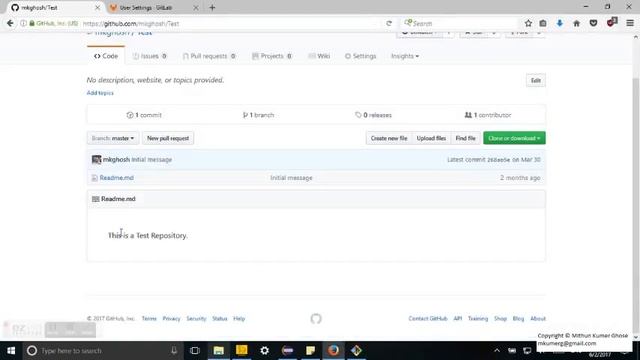The height and width of the screenshot is (360, 640).
Task: View the 1 commit history
Action: pos(144,115)
